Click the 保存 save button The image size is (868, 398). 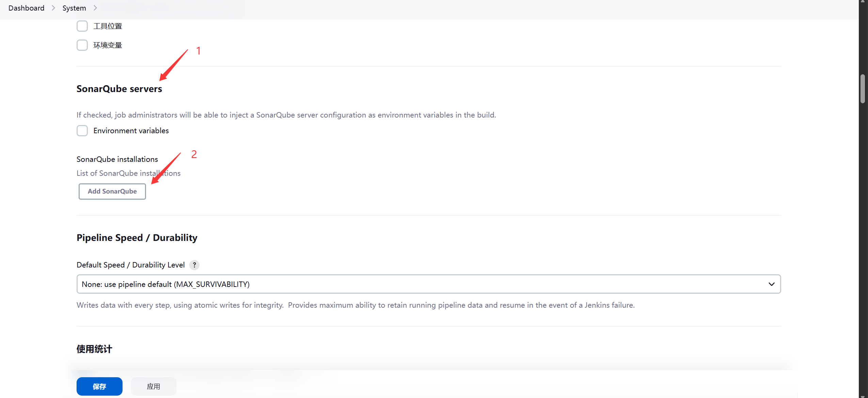(x=99, y=386)
